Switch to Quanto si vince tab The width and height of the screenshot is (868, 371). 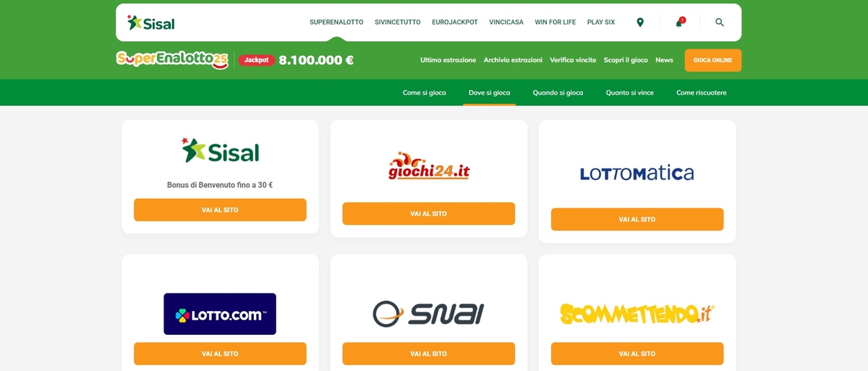pyautogui.click(x=630, y=93)
